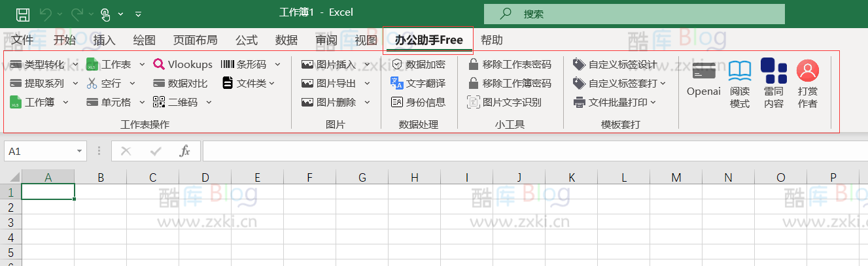The height and width of the screenshot is (266, 868).
Task: Click the 文字翻译 translate icon
Action: click(396, 83)
